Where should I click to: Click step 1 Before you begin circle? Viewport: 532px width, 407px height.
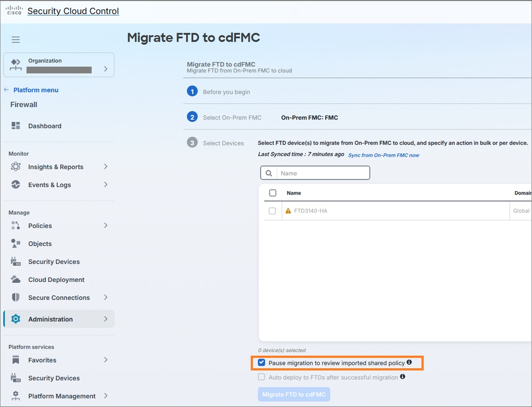point(192,91)
